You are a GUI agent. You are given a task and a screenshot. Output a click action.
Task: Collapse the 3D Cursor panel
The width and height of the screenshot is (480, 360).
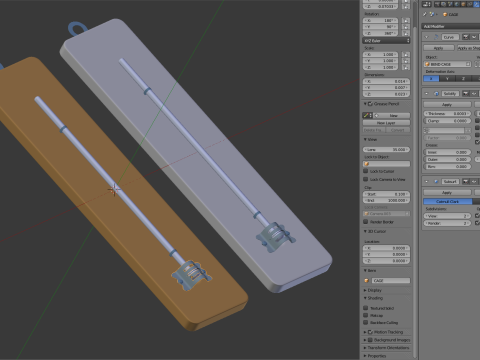coord(375,231)
